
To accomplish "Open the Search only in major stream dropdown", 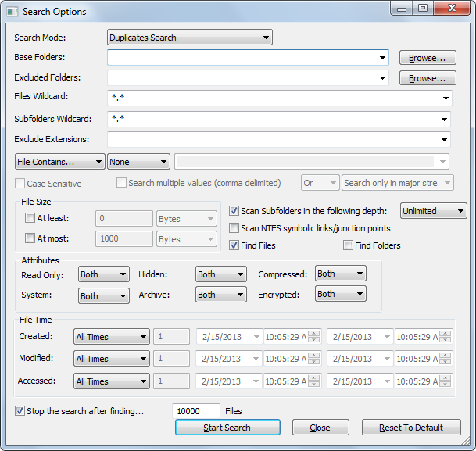I will coord(398,183).
